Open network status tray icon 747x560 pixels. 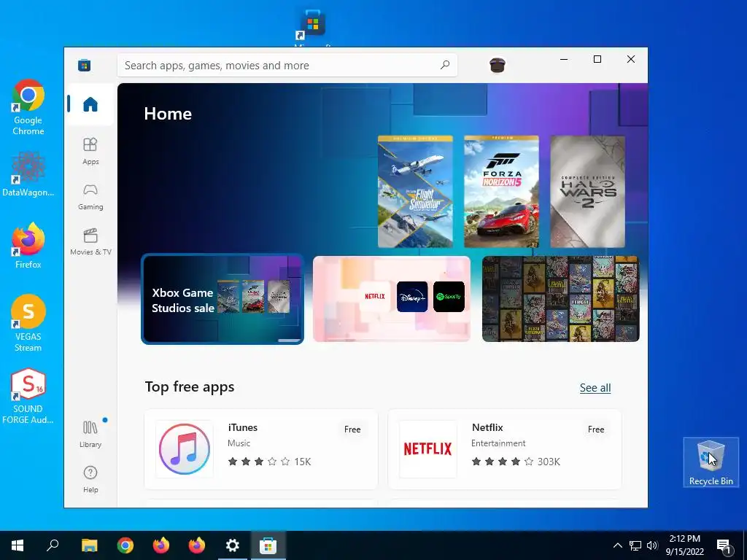pos(635,545)
